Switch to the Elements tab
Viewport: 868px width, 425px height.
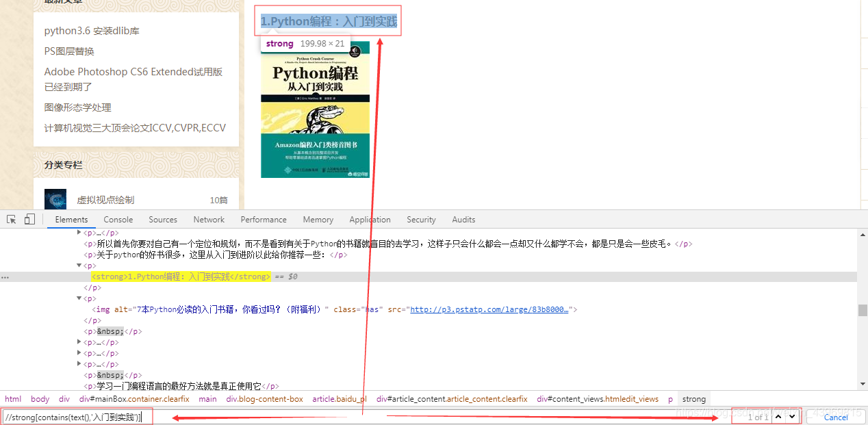click(72, 220)
